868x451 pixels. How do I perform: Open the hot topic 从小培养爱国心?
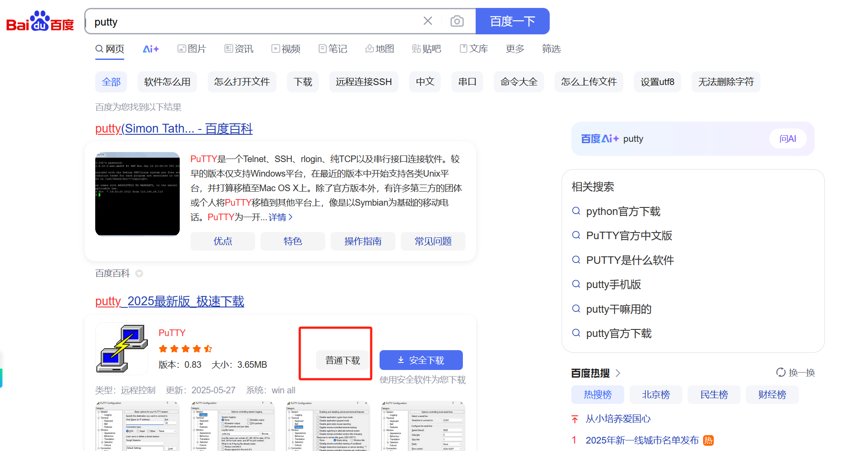tap(618, 419)
